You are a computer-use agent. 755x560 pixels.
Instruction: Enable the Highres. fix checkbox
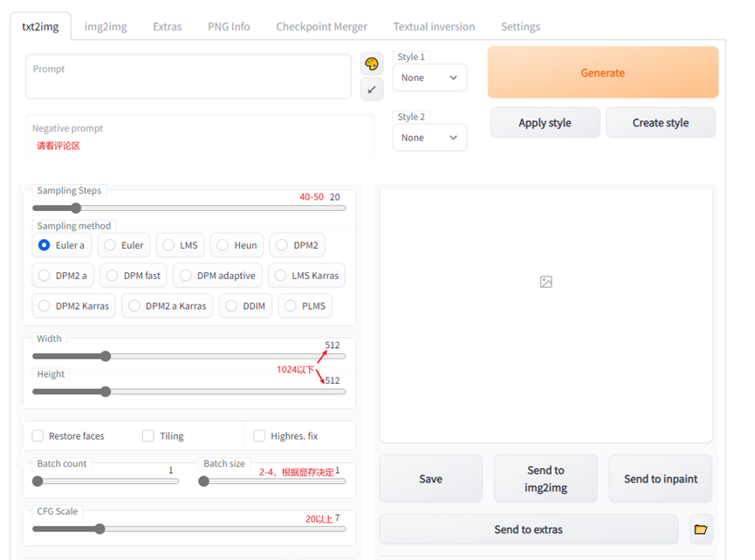(259, 436)
